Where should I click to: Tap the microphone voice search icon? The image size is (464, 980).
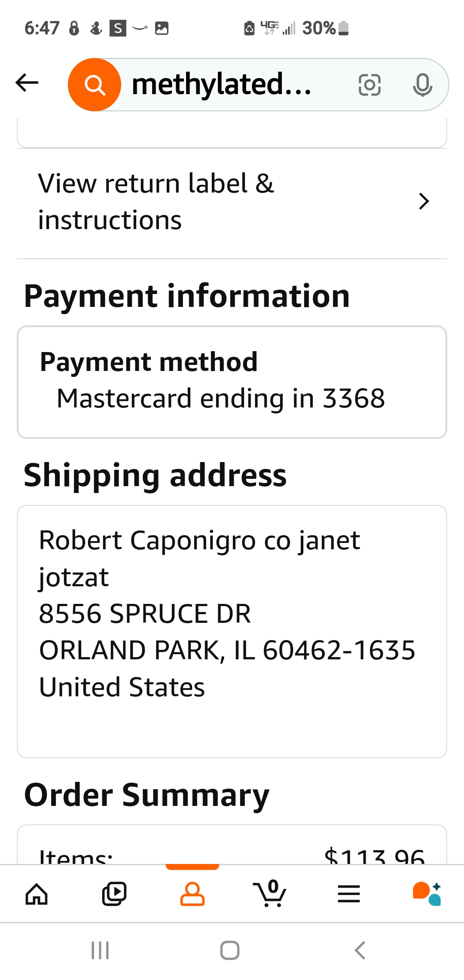click(x=422, y=85)
